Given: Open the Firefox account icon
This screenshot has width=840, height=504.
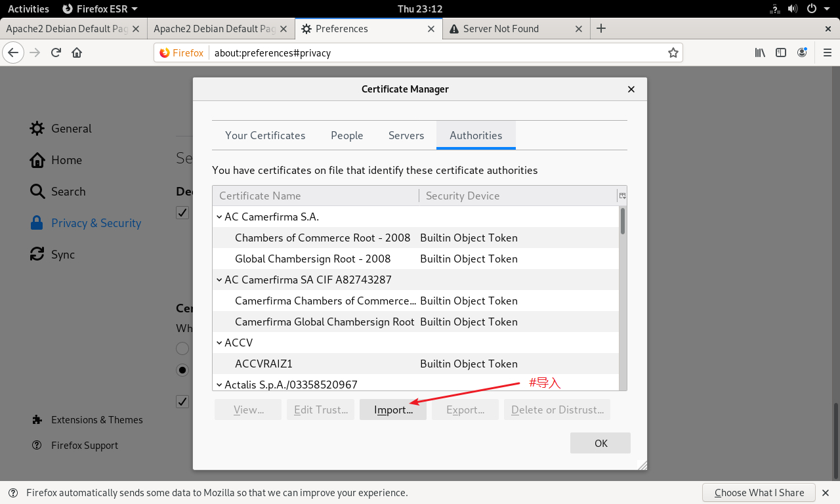Looking at the screenshot, I should pos(802,52).
